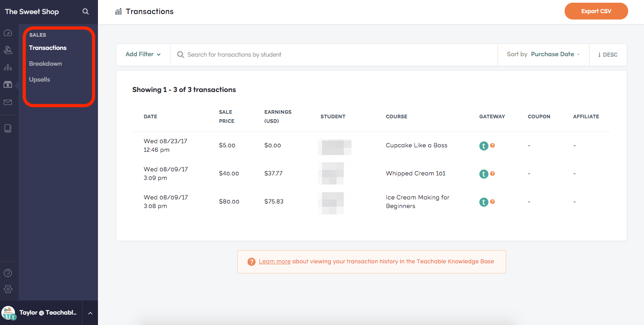Open the Settings gear icon in sidebar
Image resolution: width=644 pixels, height=325 pixels.
pos(8,289)
